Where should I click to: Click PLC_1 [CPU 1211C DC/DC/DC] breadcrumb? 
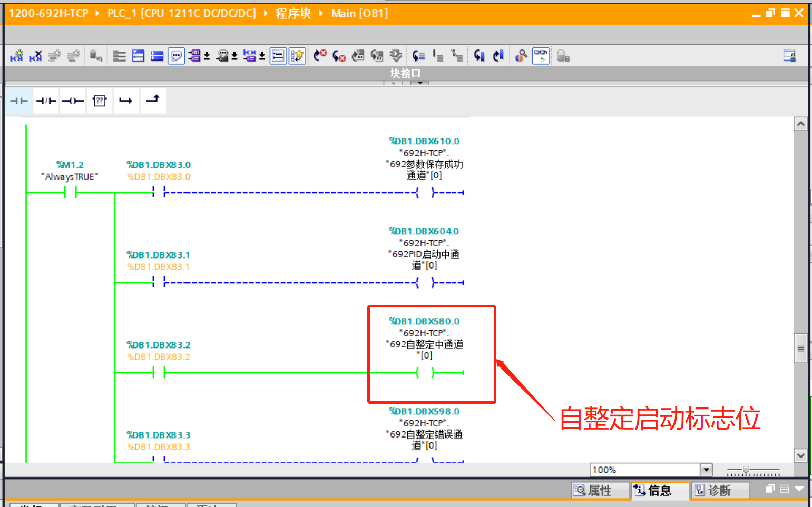point(182,13)
